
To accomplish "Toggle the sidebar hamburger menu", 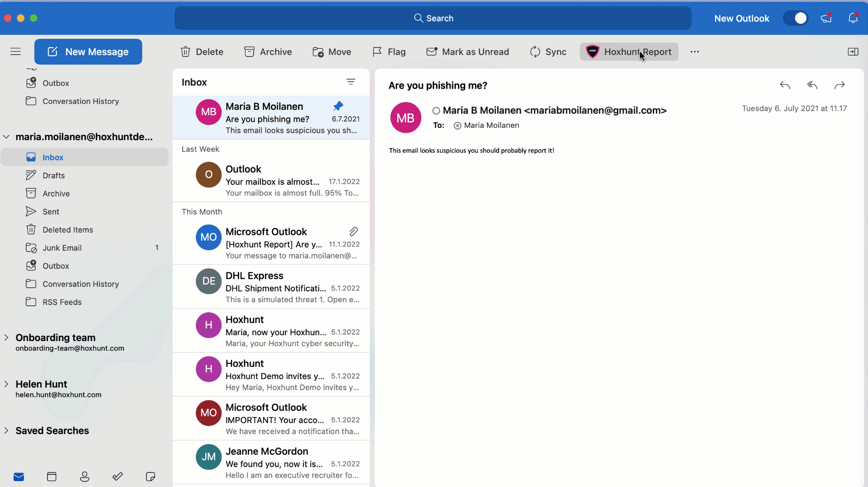I will coord(15,52).
